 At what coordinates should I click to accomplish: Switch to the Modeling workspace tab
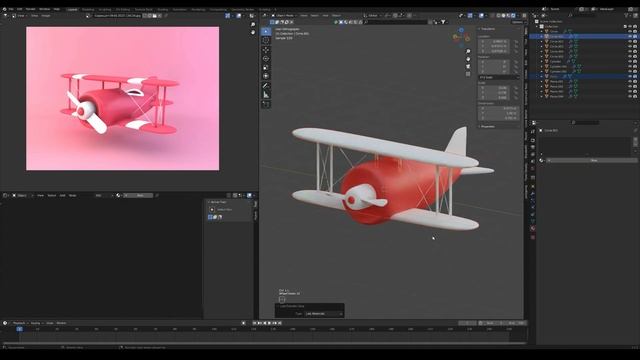[88, 9]
